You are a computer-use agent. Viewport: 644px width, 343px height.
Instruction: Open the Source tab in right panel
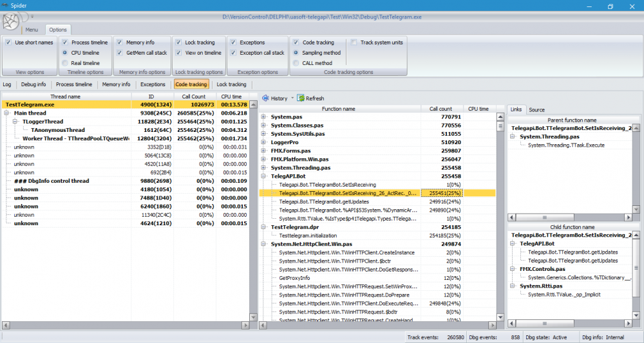537,109
